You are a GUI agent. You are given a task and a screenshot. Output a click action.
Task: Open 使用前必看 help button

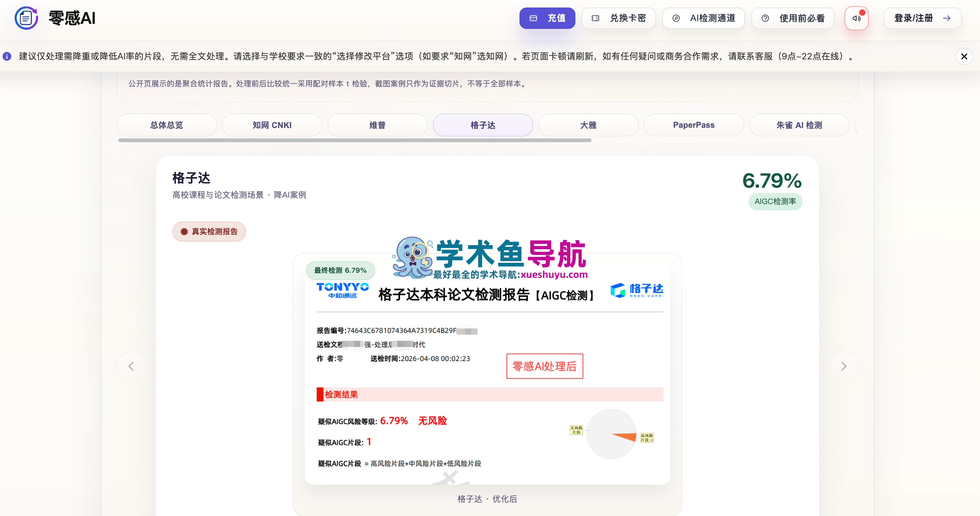click(x=793, y=18)
